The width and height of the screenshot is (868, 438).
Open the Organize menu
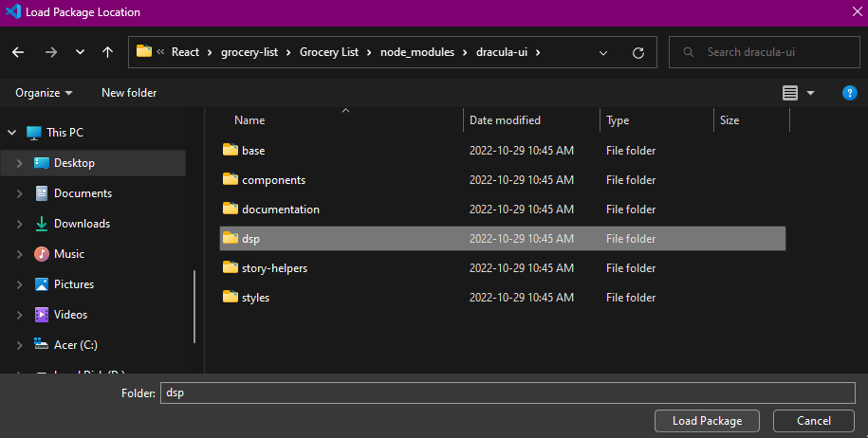[x=44, y=93]
